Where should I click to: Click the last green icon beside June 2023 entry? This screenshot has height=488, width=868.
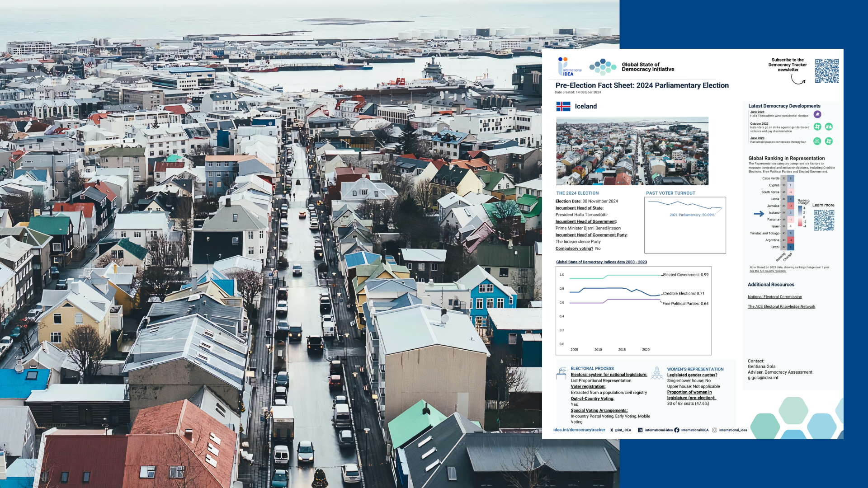coord(829,141)
